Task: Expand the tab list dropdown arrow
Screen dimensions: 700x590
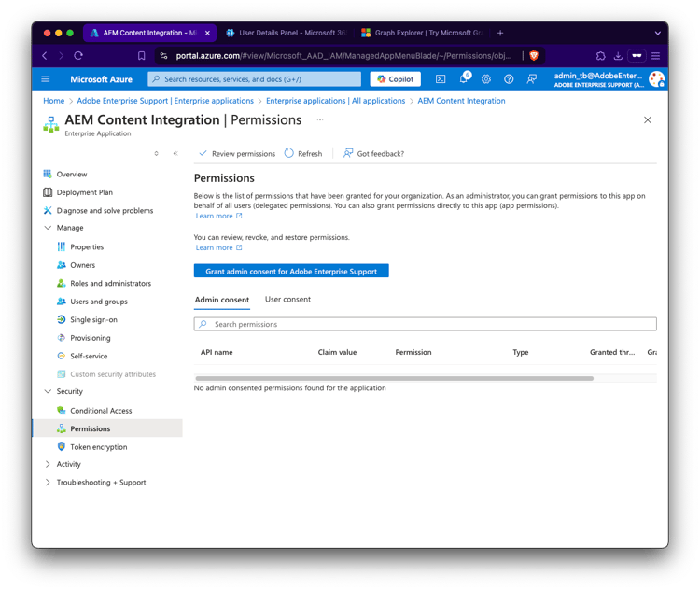Action: (657, 33)
